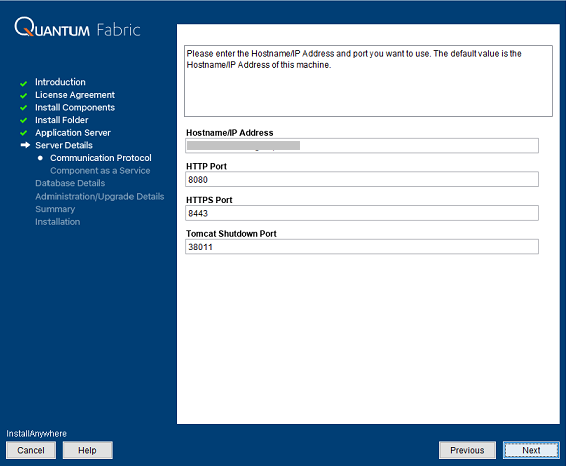
Task: Click the green checkmark beside Introduction
Action: [x=23, y=83]
